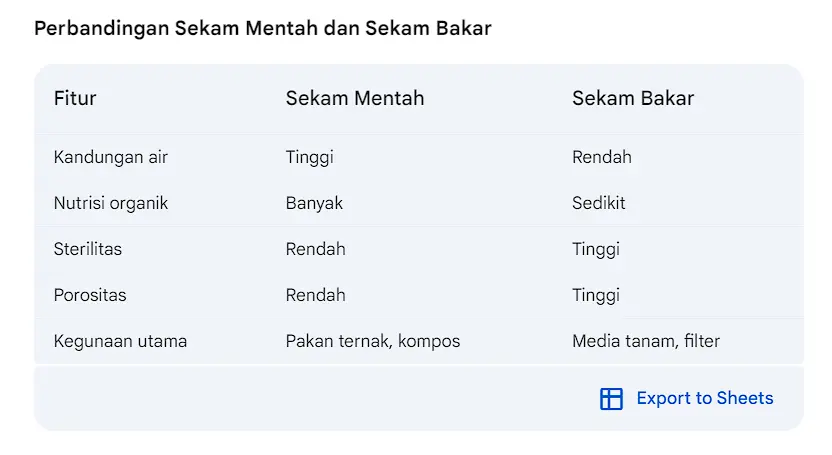832x455 pixels.
Task: Click the Perbandingan Sekam Mentah heading
Action: (263, 28)
